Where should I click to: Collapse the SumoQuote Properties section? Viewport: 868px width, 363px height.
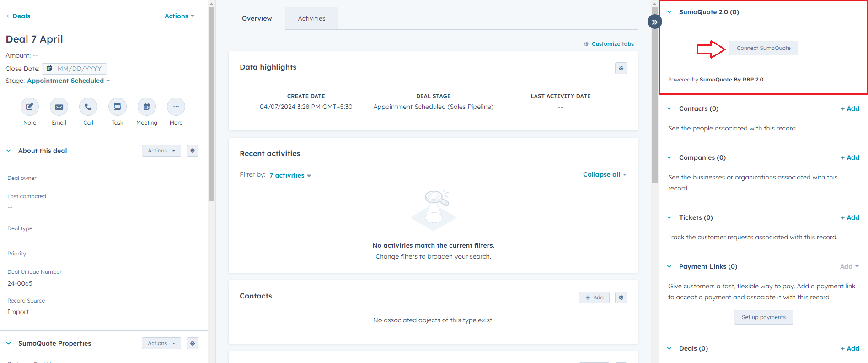coord(8,343)
